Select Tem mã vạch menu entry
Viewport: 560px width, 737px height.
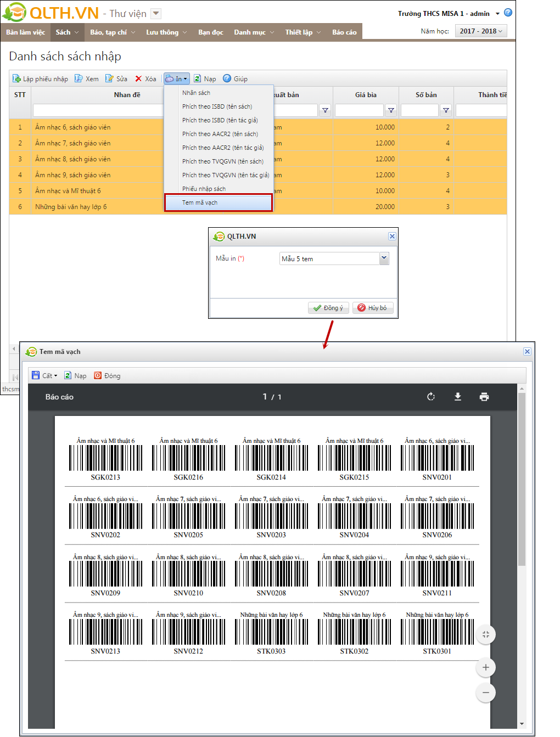(219, 202)
